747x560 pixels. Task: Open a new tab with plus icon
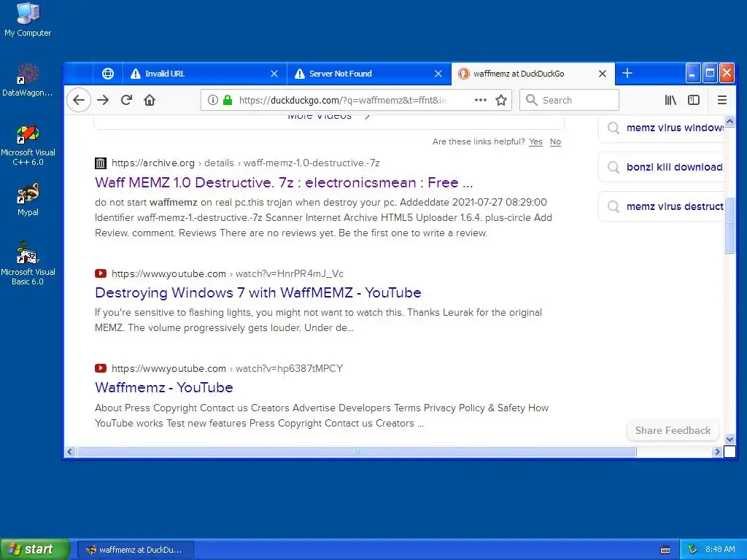point(627,74)
